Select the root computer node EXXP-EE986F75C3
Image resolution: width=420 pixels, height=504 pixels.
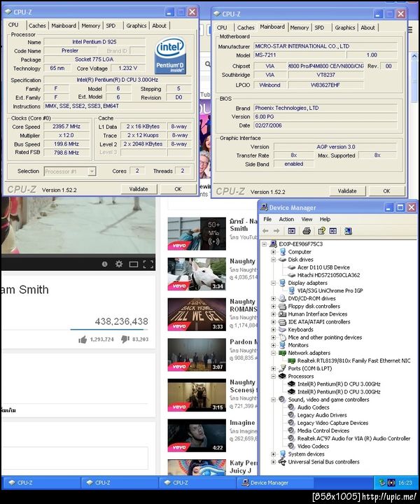[300, 244]
